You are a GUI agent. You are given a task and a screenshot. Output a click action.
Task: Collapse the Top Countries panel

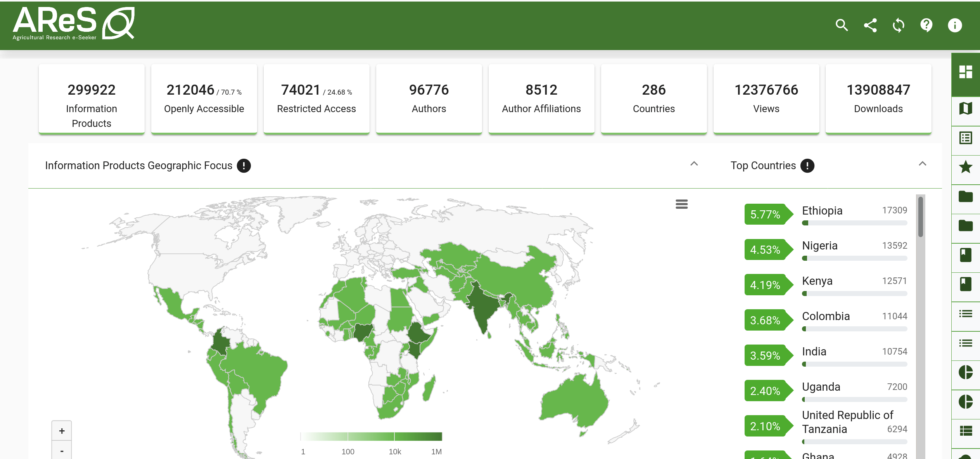coord(923,164)
